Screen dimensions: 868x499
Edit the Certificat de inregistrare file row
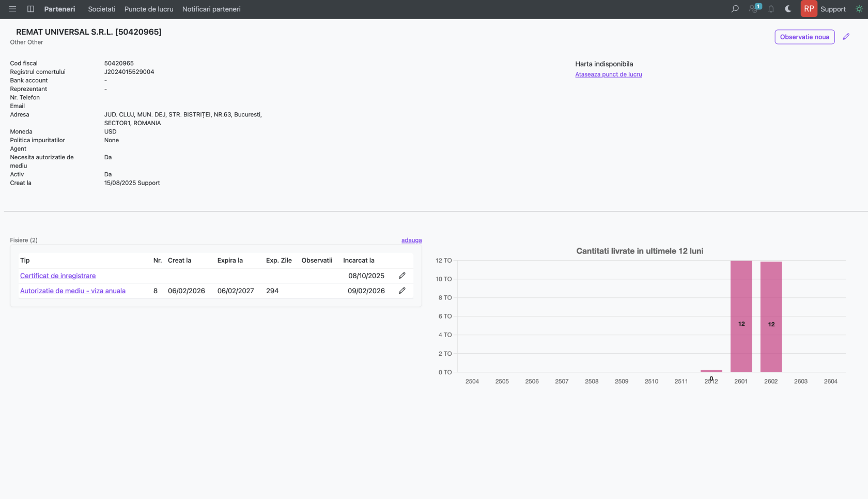[x=402, y=276]
